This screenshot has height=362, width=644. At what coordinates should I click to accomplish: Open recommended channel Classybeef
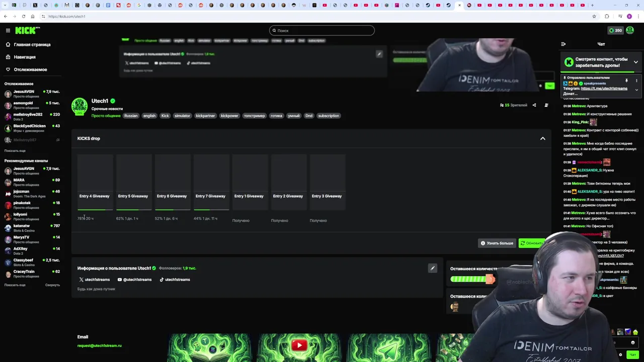click(32, 262)
